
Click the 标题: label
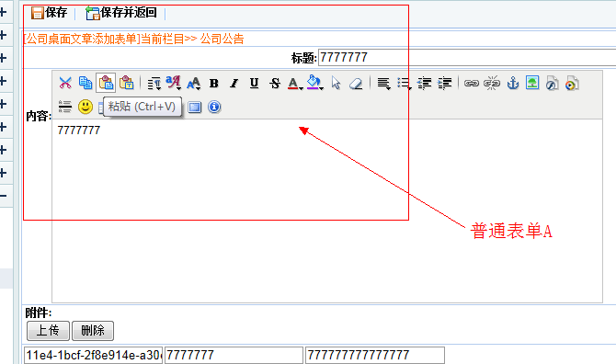click(x=303, y=58)
